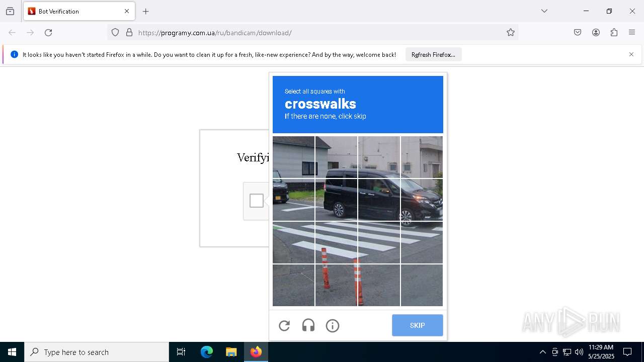Image resolution: width=644 pixels, height=362 pixels.
Task: Open volume control tray icon
Action: coord(579,352)
